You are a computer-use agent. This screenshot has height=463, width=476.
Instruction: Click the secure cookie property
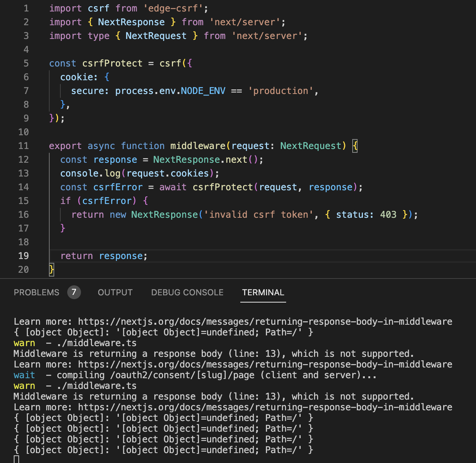coord(86,91)
